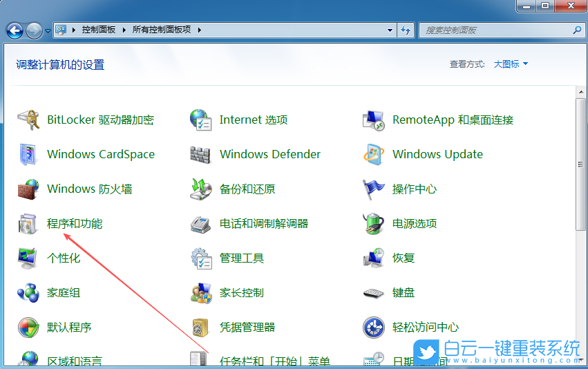The height and width of the screenshot is (369, 588).
Task: Open the 备份和还原 link
Action: click(x=247, y=189)
